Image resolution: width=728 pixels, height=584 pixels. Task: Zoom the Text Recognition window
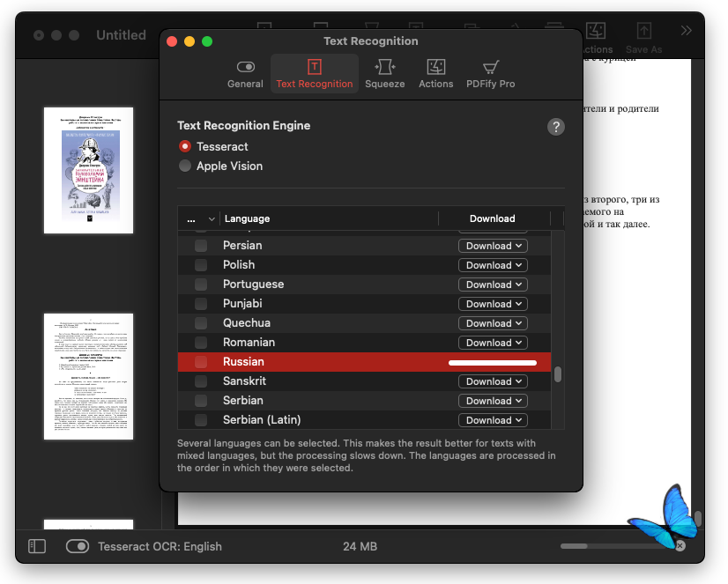point(207,41)
